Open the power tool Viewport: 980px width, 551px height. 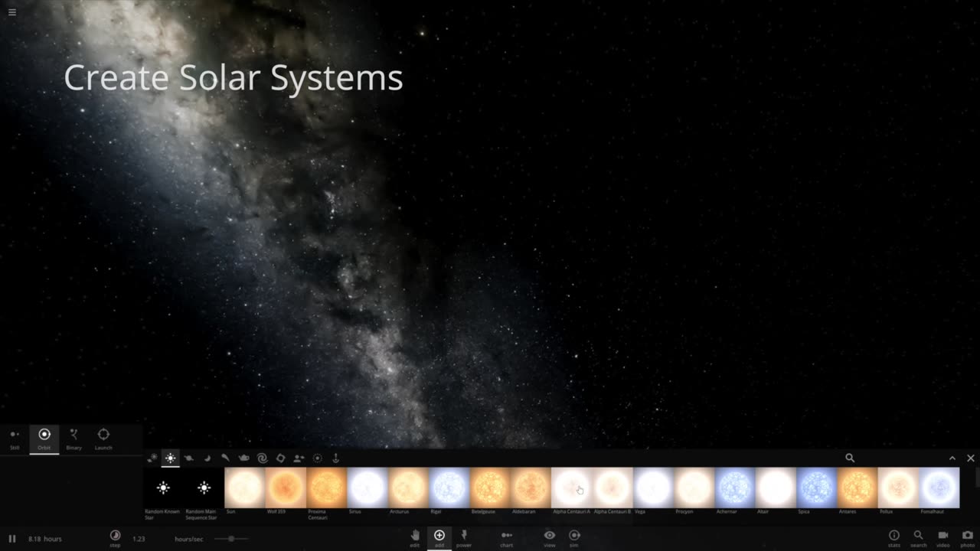(x=464, y=537)
